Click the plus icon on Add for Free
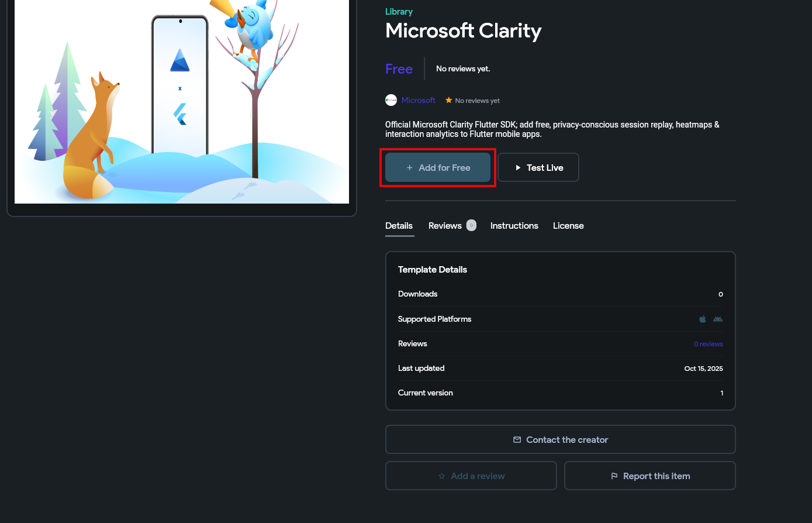812x523 pixels. pos(409,167)
